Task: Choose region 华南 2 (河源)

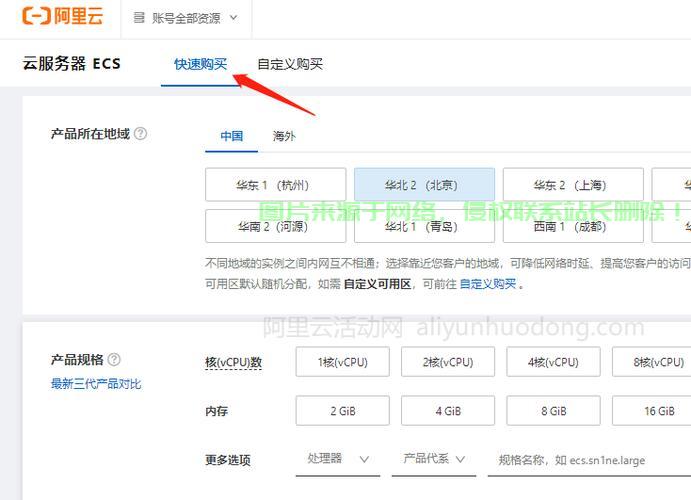Action: (x=275, y=226)
